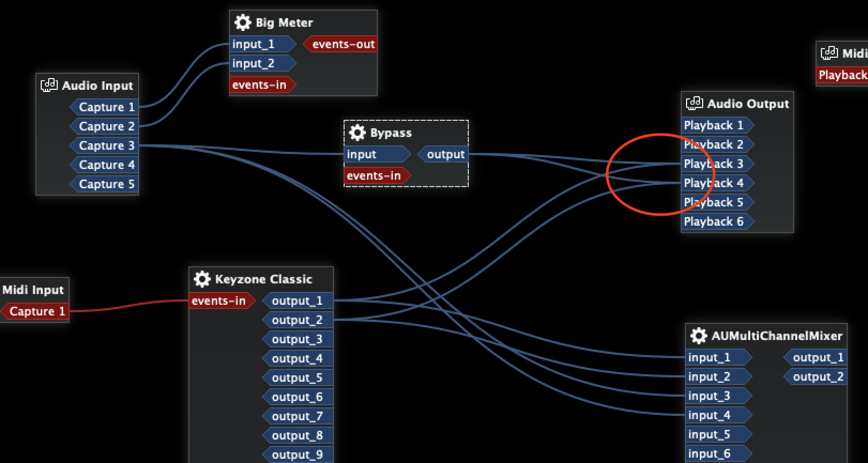The height and width of the screenshot is (463, 868).
Task: Click the Audio Input device icon
Action: pos(49,86)
